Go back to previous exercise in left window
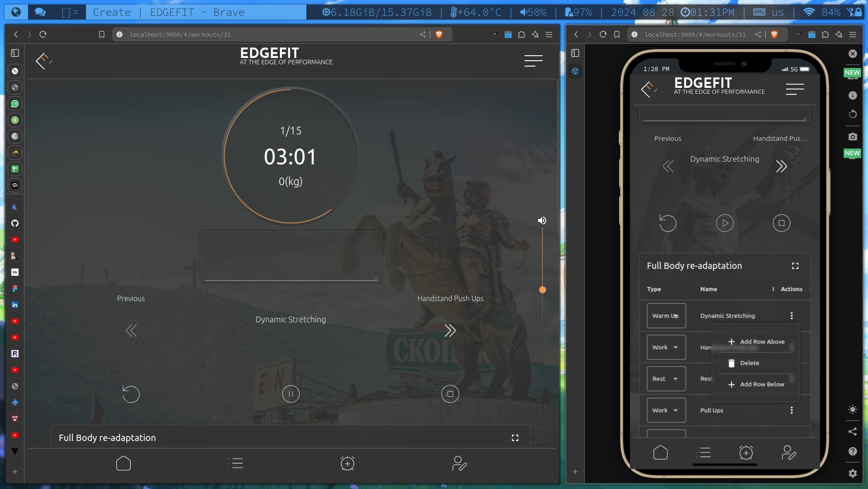868x489 pixels. tap(131, 331)
